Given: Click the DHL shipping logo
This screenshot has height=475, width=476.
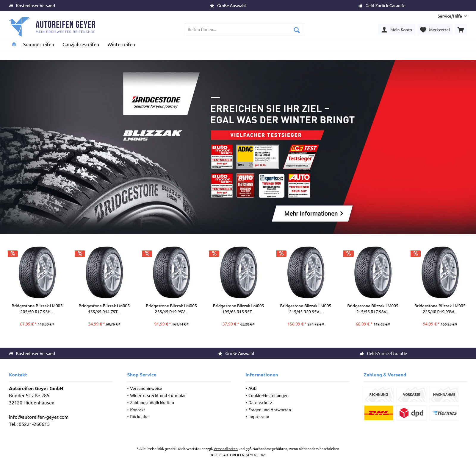Looking at the screenshot, I should click(x=378, y=413).
